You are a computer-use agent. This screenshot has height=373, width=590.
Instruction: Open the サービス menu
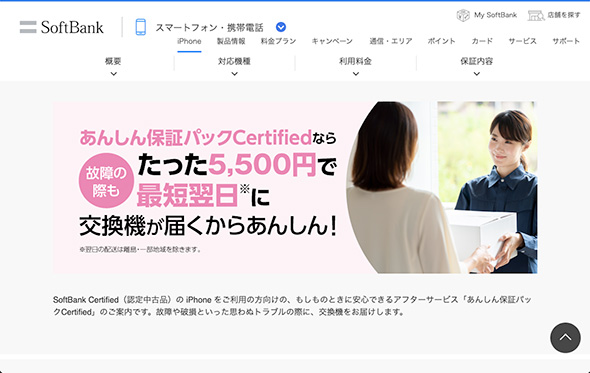[x=522, y=41]
